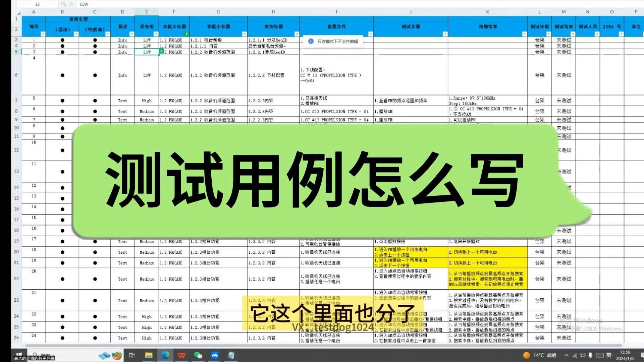Select column E header
Viewport: 644px width, 362px height.
point(147,12)
